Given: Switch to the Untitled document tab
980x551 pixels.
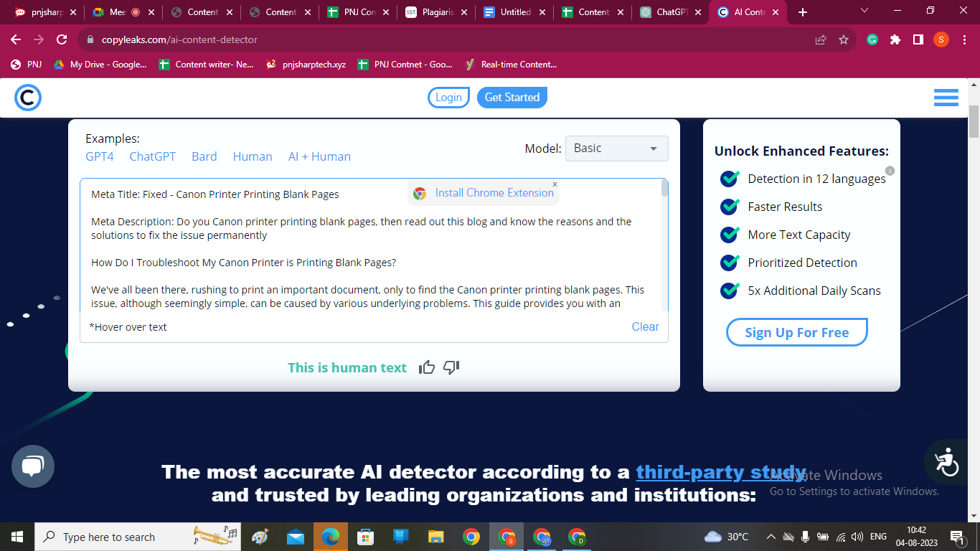Looking at the screenshot, I should click(x=514, y=12).
